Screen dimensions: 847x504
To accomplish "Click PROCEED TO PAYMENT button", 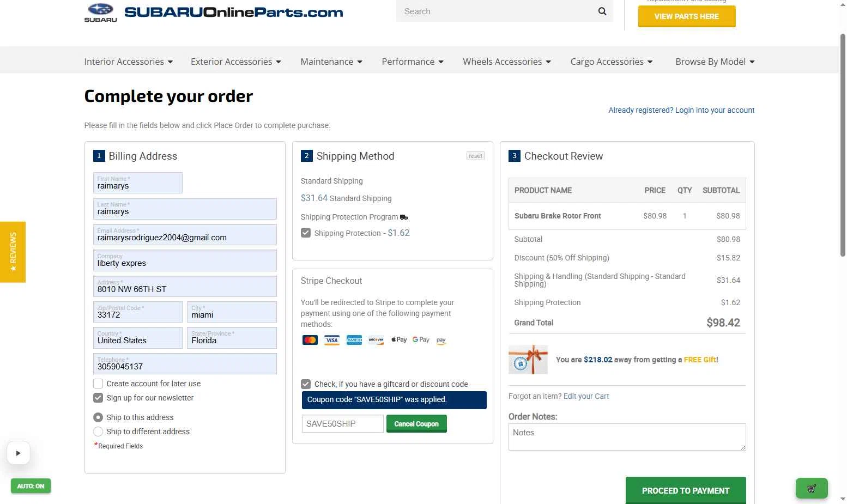I will coord(686,490).
